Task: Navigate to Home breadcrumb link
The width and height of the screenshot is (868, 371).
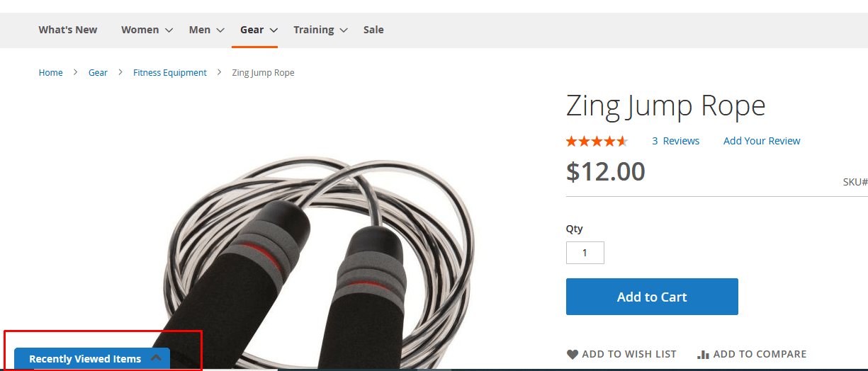Action: point(51,73)
